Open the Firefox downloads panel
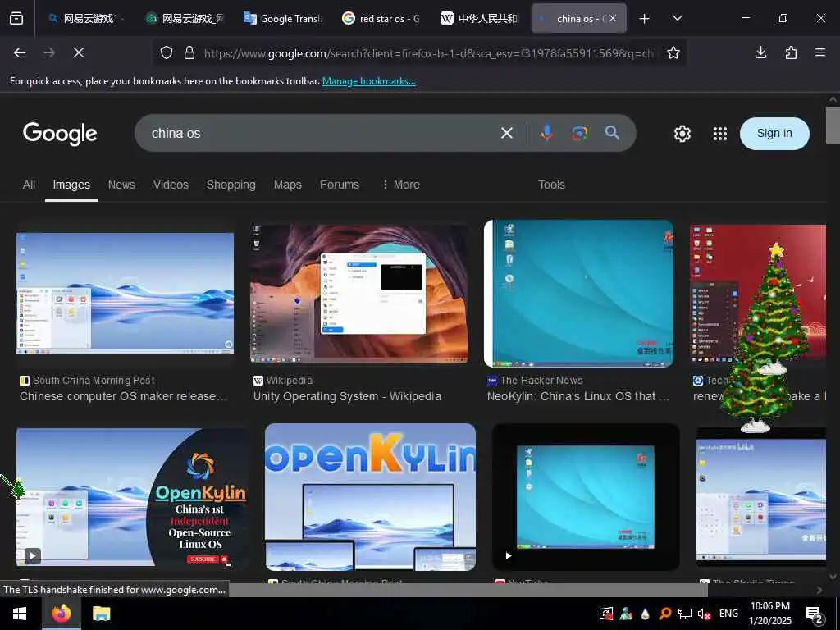The height and width of the screenshot is (630, 840). (x=760, y=52)
